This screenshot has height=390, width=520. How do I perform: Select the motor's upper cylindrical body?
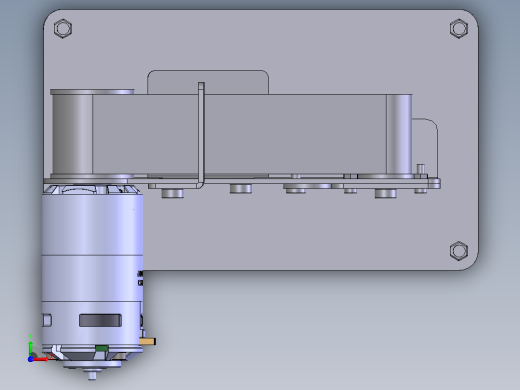click(x=92, y=224)
